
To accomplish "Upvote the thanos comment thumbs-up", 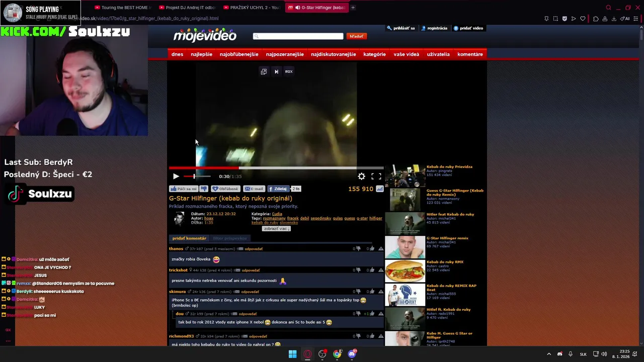I will (372, 249).
